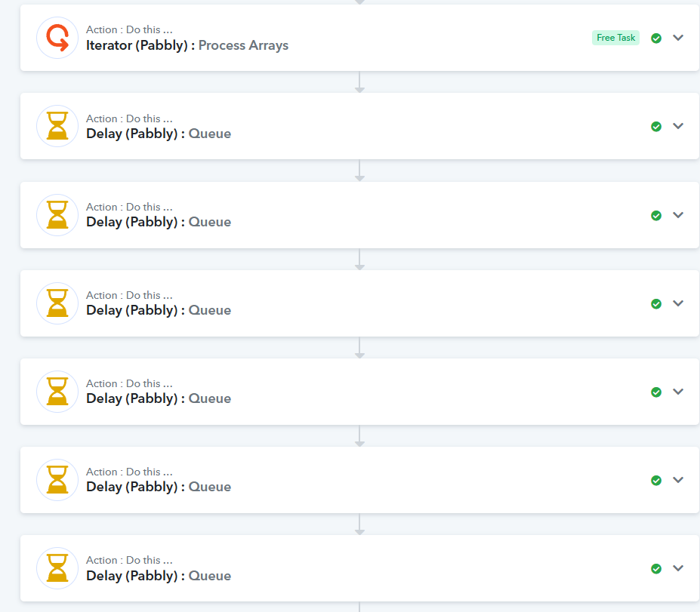Select the second 'Delay (Pabbly) : Queue' title
Image resolution: width=700 pixels, height=612 pixels.
pos(159,222)
